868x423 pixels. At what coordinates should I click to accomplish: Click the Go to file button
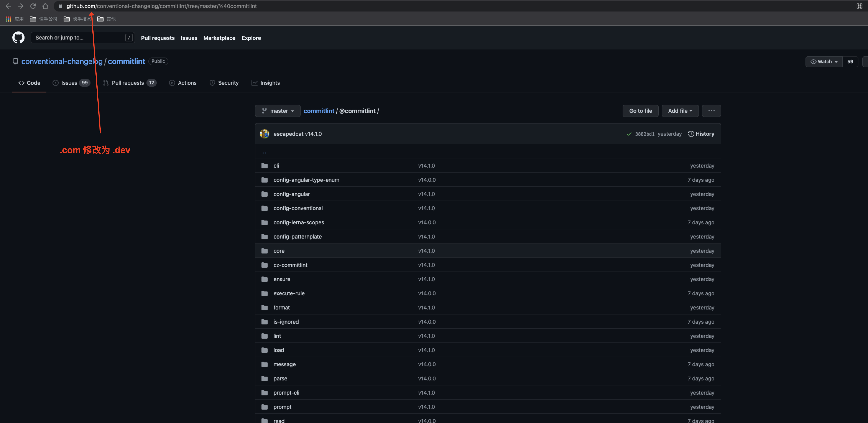[x=640, y=111]
